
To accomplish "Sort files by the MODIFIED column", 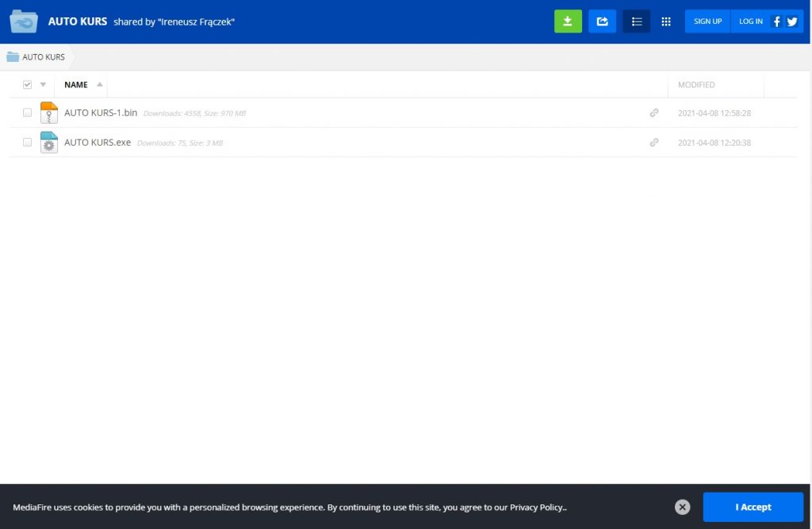I will [x=696, y=85].
